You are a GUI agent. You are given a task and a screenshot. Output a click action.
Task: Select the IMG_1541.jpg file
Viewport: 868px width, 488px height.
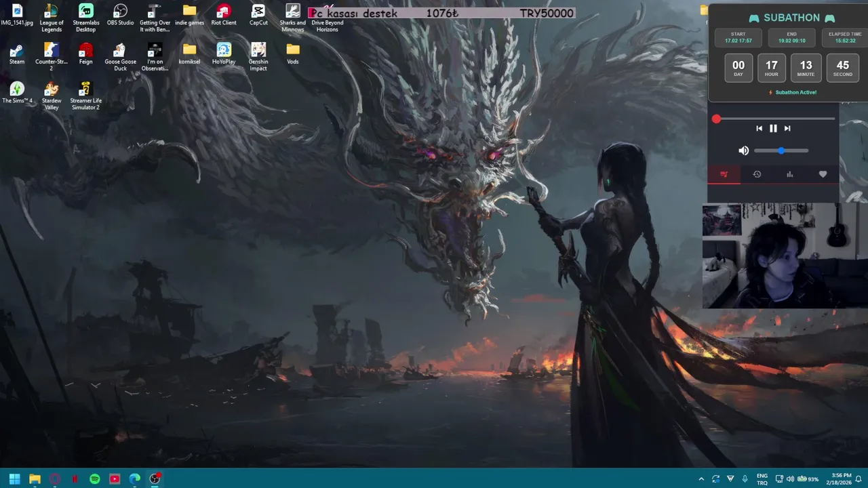coord(17,15)
